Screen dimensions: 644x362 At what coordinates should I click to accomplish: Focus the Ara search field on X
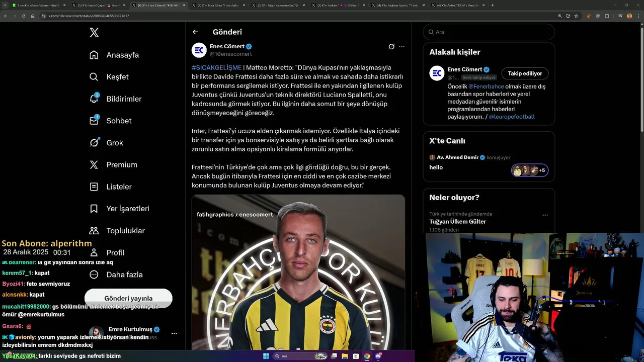click(x=489, y=32)
